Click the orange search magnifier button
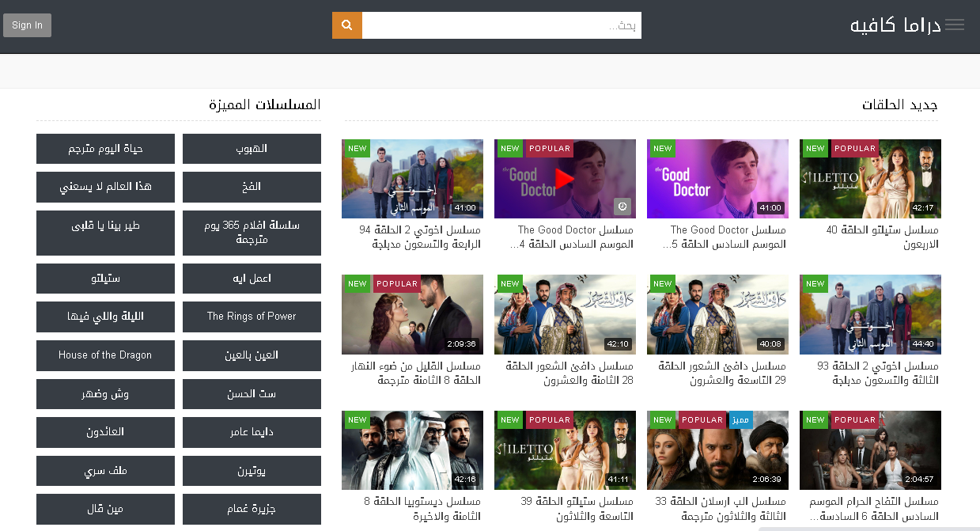 (347, 25)
